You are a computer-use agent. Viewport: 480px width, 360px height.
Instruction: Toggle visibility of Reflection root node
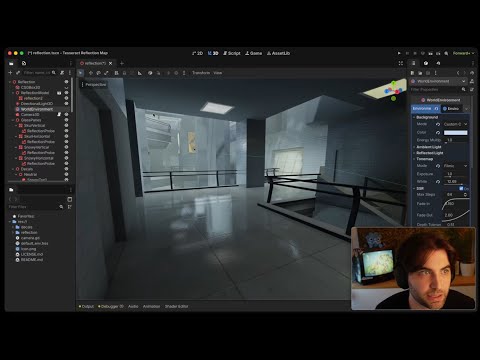66,82
